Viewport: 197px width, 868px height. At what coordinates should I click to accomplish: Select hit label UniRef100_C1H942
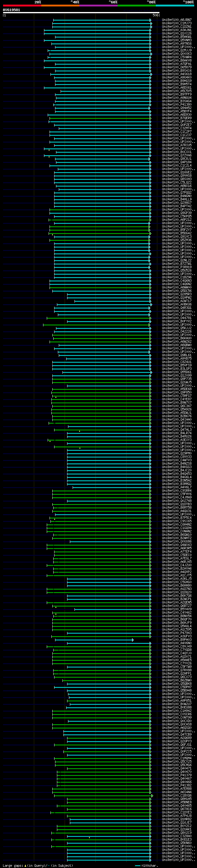click(x=177, y=711)
